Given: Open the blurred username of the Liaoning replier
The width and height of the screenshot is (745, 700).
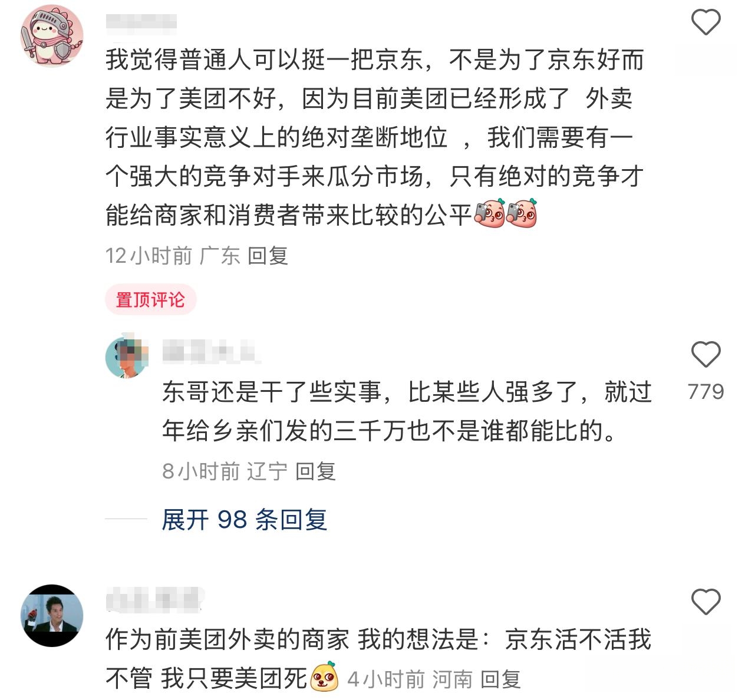Looking at the screenshot, I should [x=211, y=352].
